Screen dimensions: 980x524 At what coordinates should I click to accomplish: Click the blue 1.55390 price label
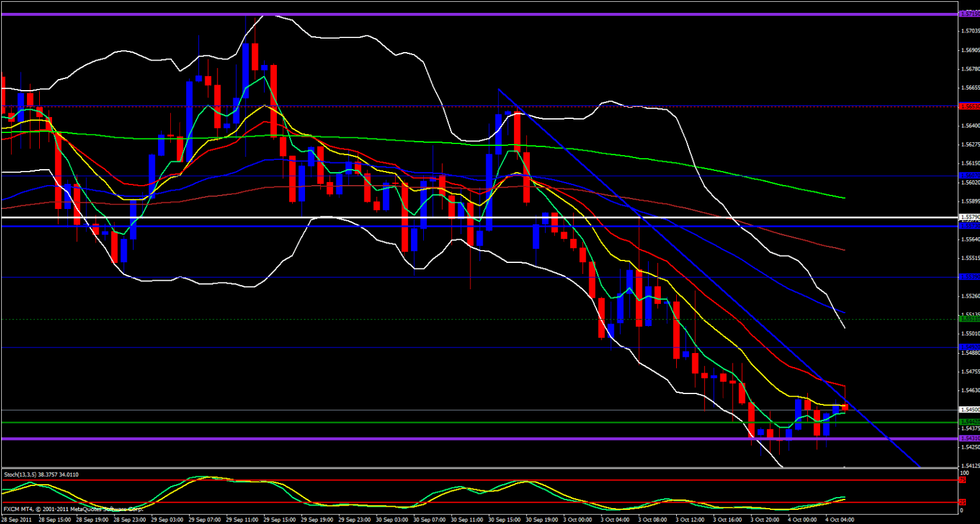969,277
